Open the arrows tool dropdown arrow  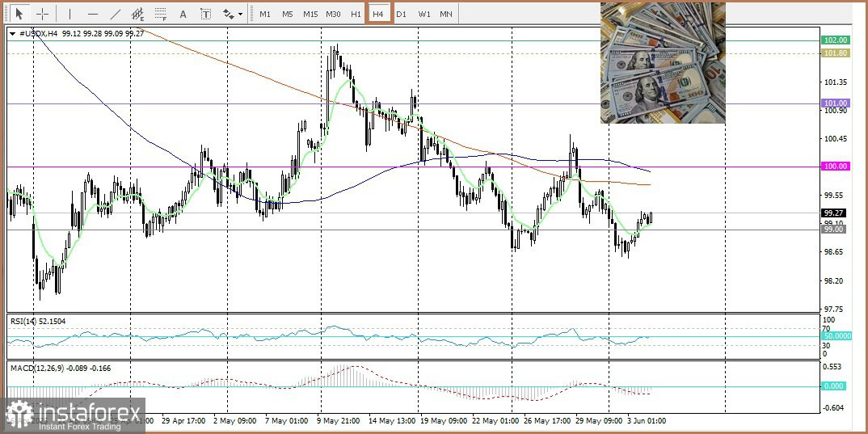240,15
